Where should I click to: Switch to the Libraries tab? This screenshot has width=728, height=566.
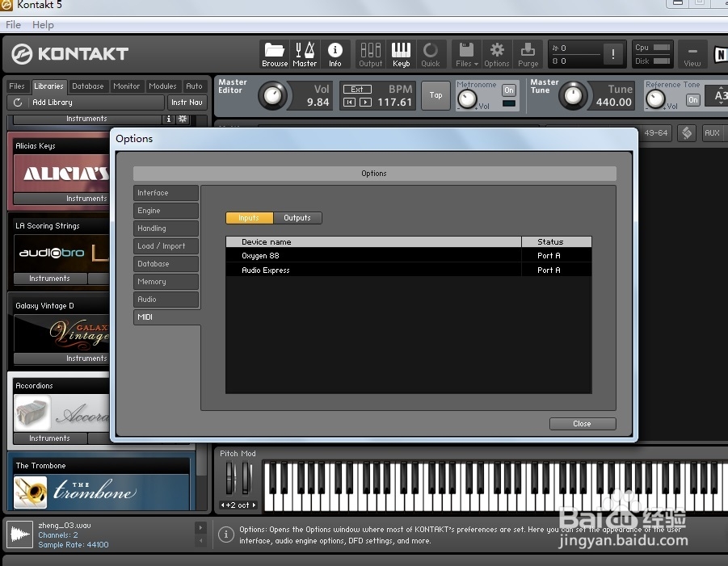tap(48, 86)
